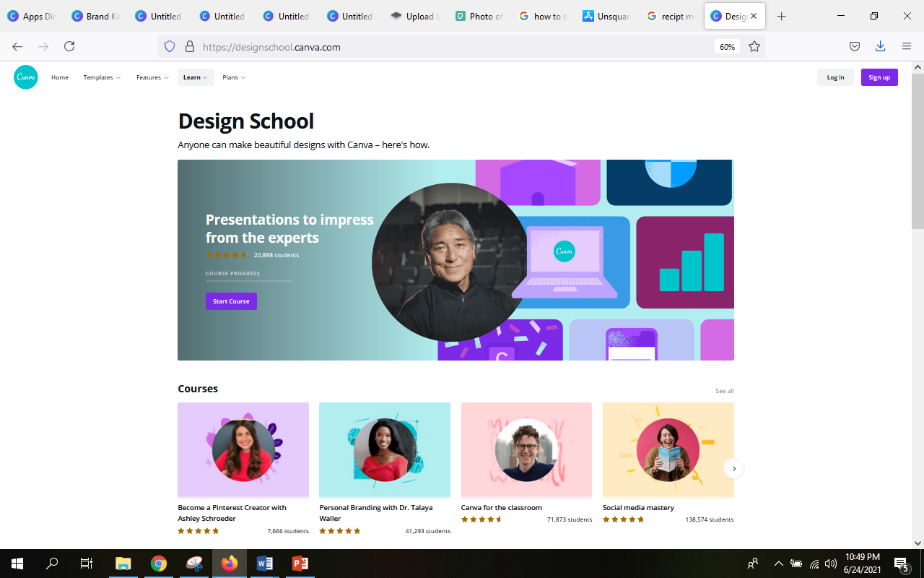Switch to the Photo of tab
The width and height of the screenshot is (924, 578).
(x=478, y=16)
